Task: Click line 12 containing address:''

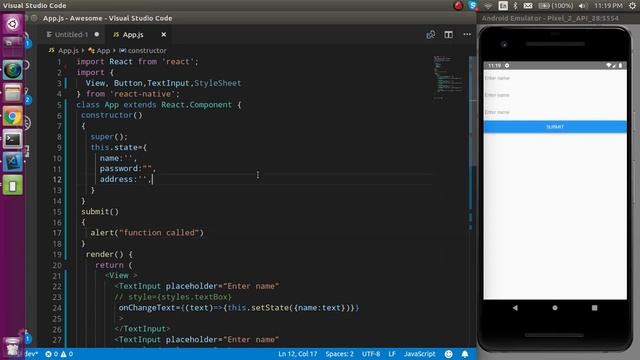Action: click(x=127, y=179)
